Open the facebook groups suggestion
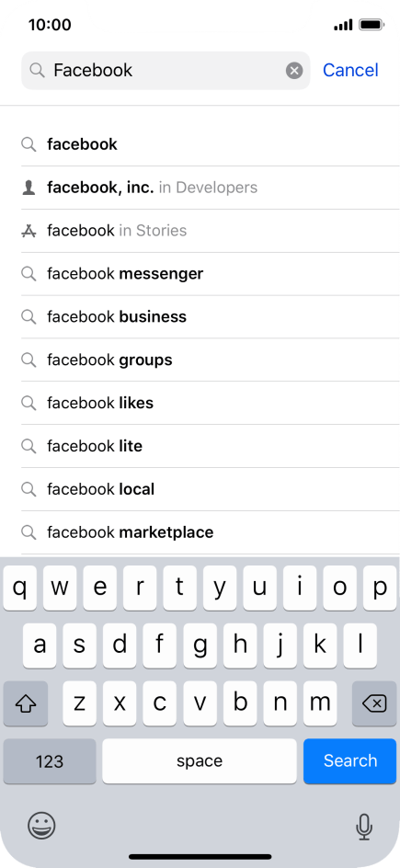This screenshot has width=400, height=868. [211, 360]
